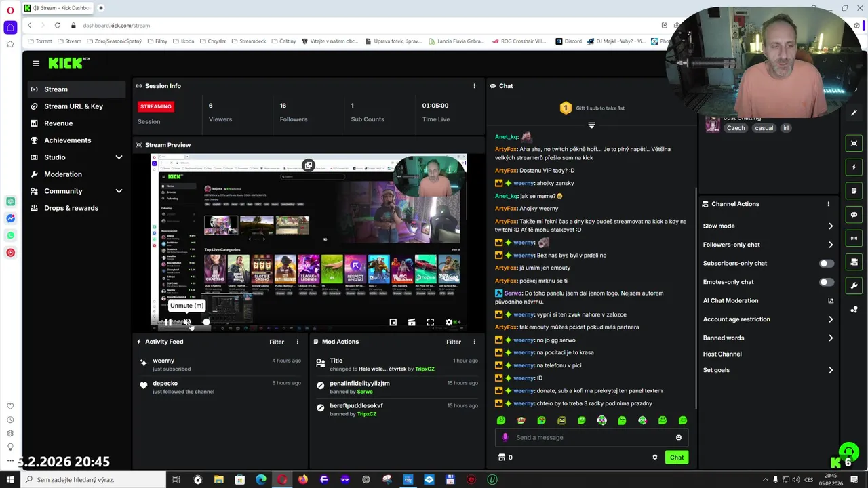The image size is (868, 488).
Task: Insert the first green Kick emote
Action: (x=500, y=421)
